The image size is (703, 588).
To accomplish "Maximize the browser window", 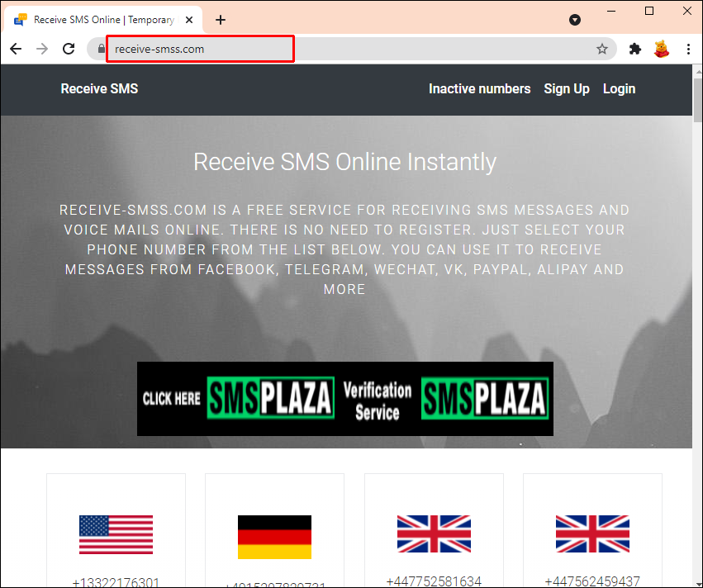I will (648, 11).
